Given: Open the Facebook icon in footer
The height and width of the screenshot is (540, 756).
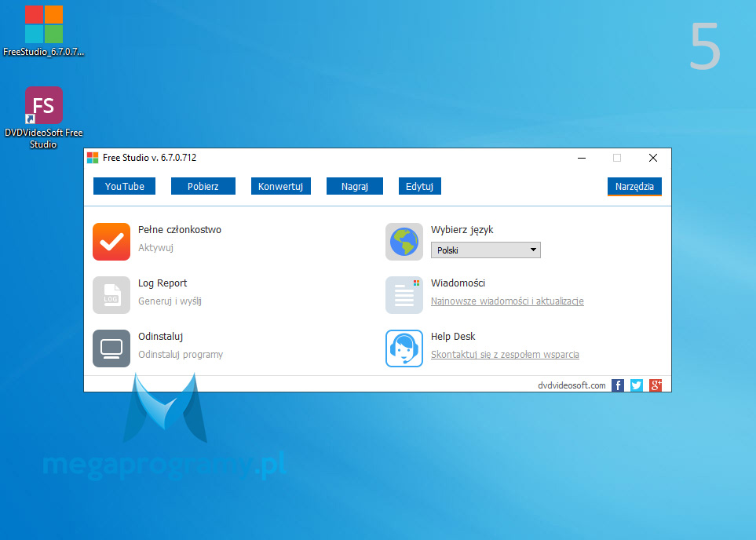Looking at the screenshot, I should [x=618, y=385].
